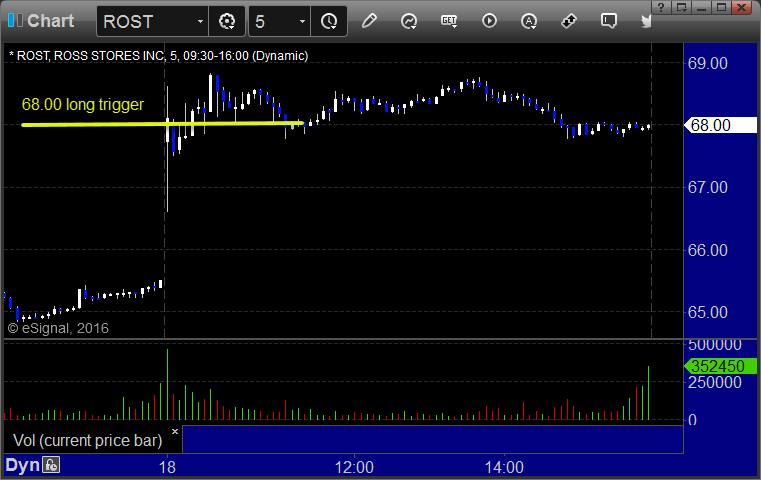Maximize the chart window
Viewport: 761px width, 480px height.
click(722, 7)
